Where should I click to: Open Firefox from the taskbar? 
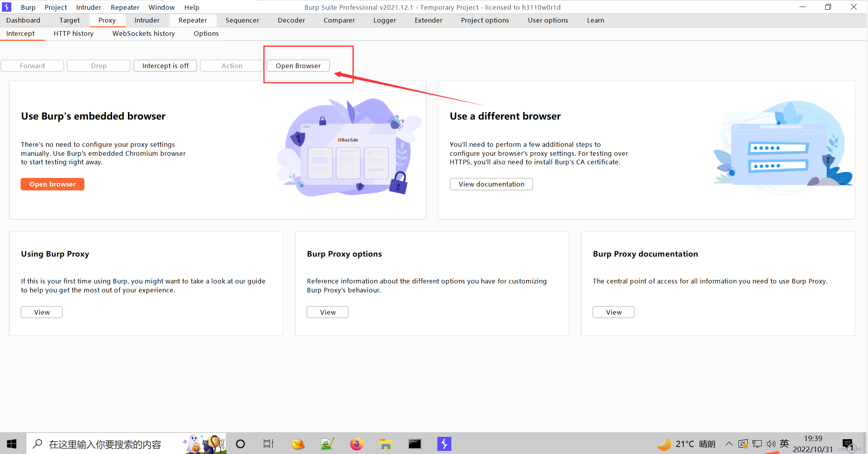pos(356,444)
